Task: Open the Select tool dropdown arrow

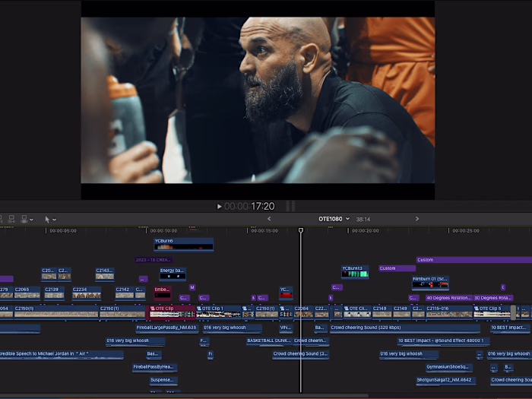Action: tap(54, 220)
